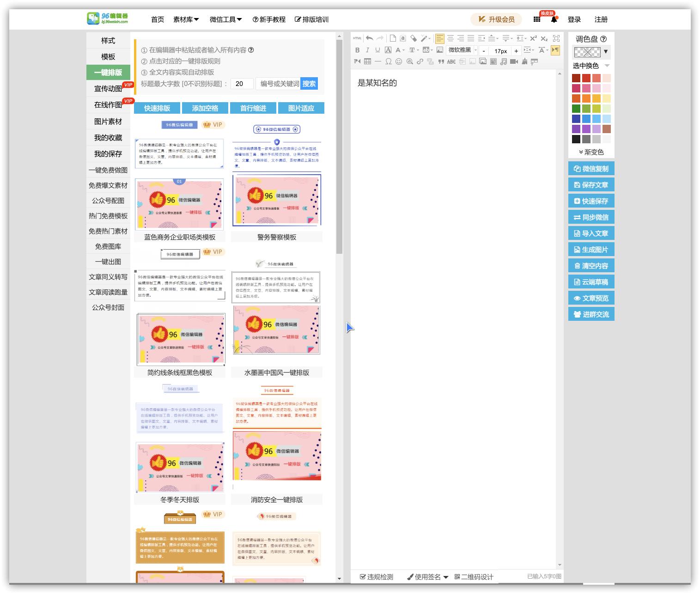Image resolution: width=700 pixels, height=594 pixels.
Task: Increase font size with the plus button
Action: [516, 50]
